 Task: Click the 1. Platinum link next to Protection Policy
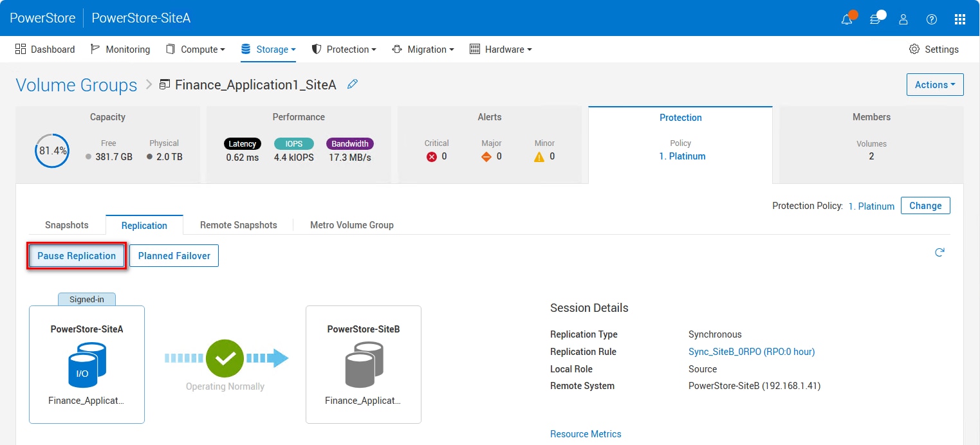pyautogui.click(x=871, y=206)
